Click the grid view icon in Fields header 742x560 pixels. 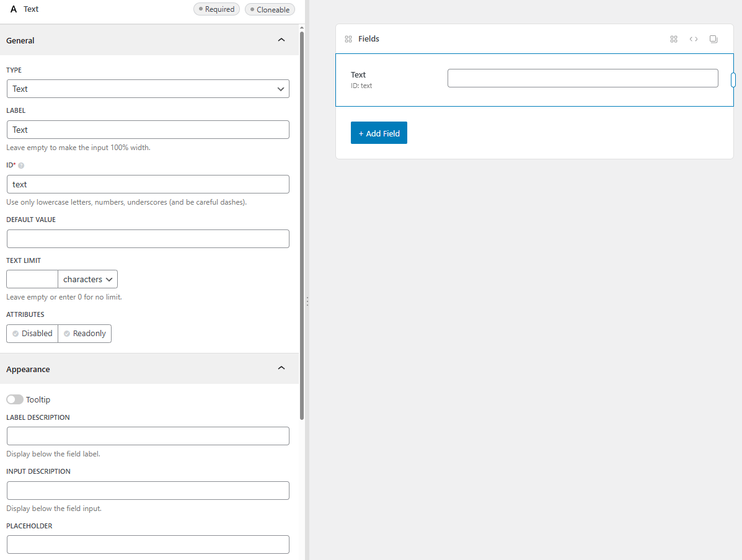(674, 39)
